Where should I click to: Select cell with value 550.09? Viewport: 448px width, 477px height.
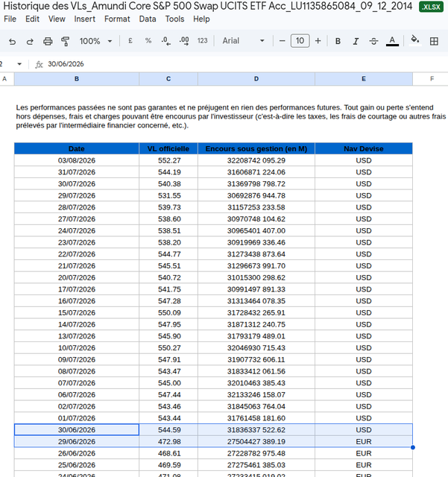(168, 313)
